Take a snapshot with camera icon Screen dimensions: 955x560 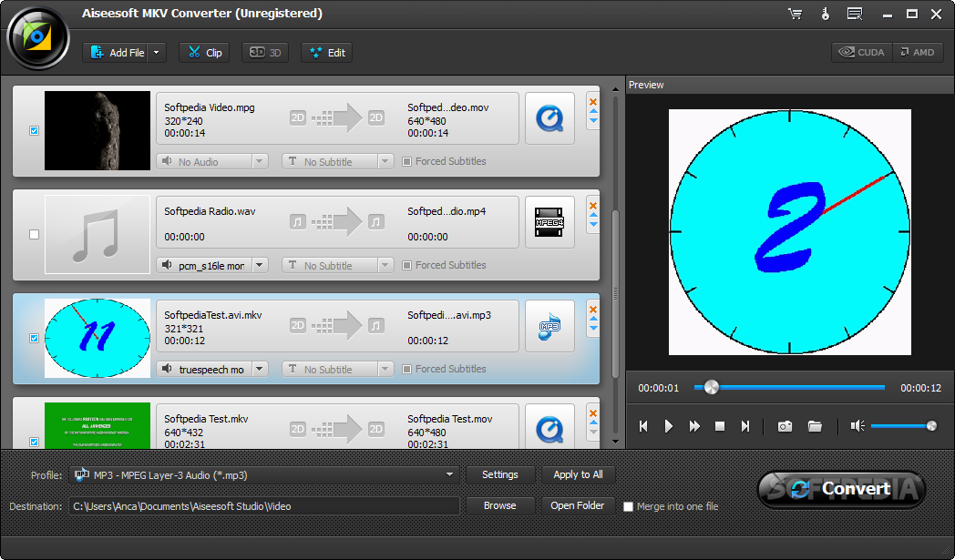coord(786,426)
